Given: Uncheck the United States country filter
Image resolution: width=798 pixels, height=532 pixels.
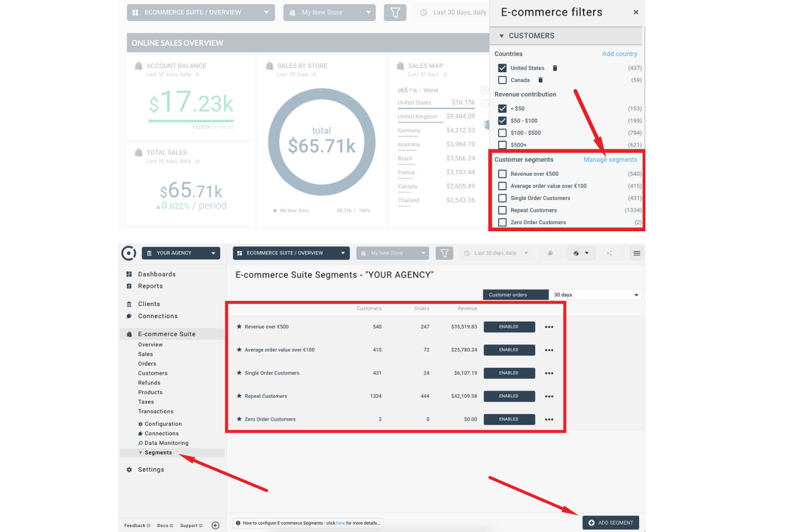Looking at the screenshot, I should click(x=502, y=68).
